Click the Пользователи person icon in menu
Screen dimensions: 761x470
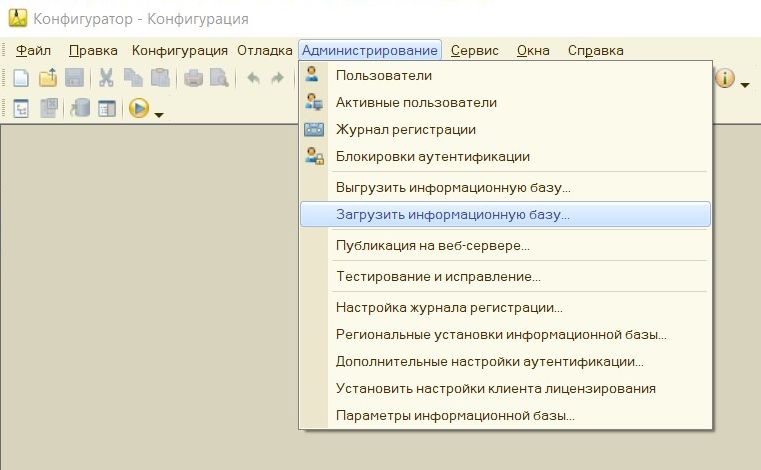point(312,74)
